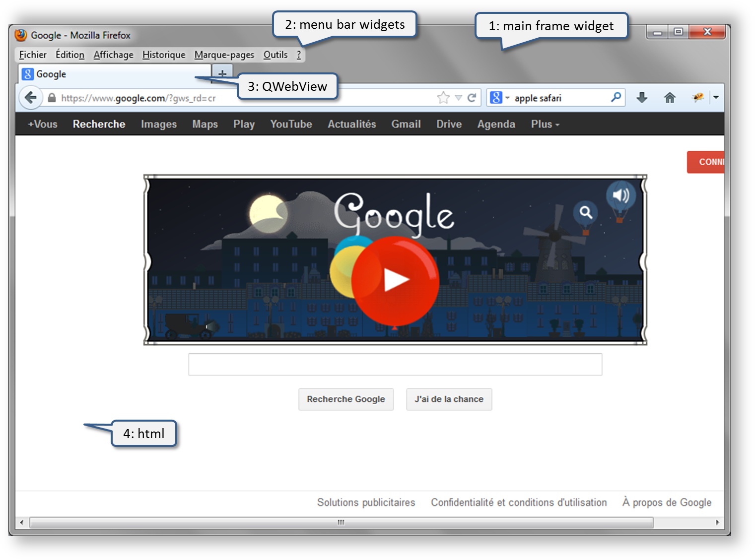Expand the Plus dropdown in Google bar
This screenshot has width=755, height=560.
point(545,124)
